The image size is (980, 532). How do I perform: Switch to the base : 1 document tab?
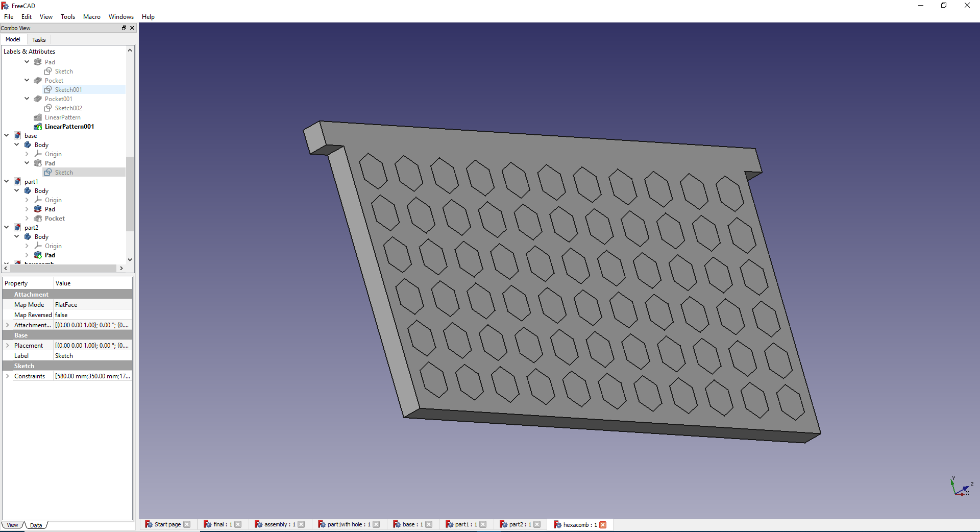click(412, 524)
